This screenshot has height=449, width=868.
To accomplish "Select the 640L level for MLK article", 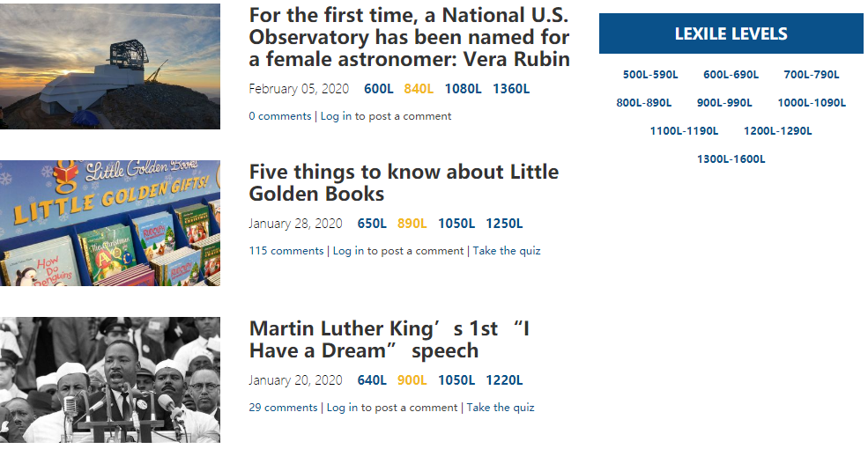I will (x=372, y=379).
